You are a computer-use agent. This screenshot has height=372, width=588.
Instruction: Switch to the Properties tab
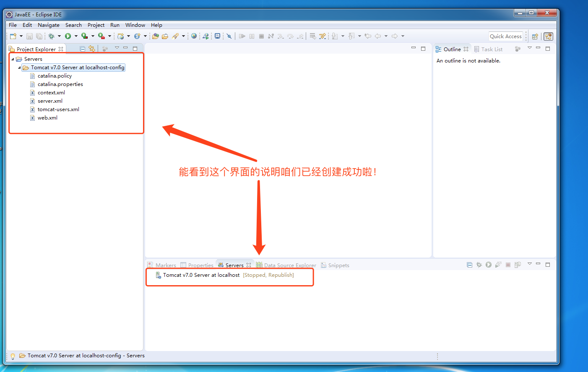coord(197,265)
